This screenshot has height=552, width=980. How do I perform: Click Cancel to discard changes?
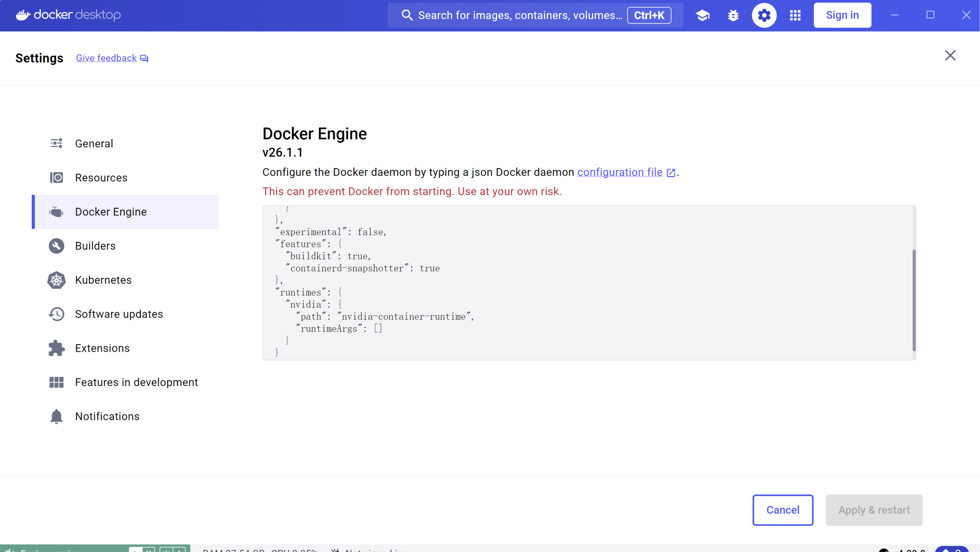click(783, 510)
